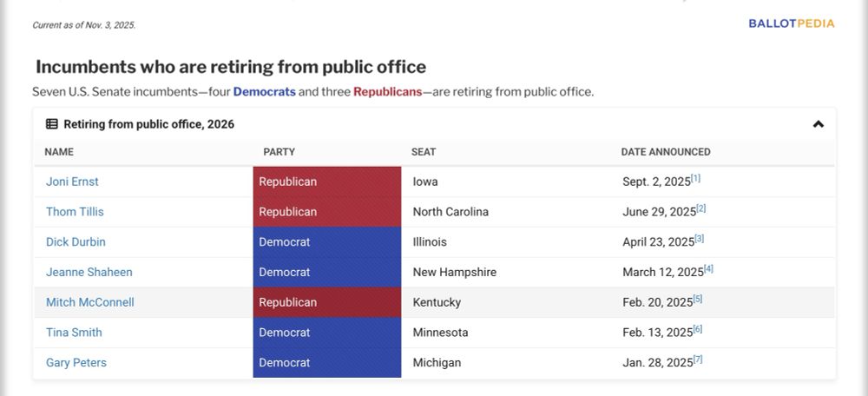Open footnote 6 beside Feb. 13, 2025

[x=698, y=328]
